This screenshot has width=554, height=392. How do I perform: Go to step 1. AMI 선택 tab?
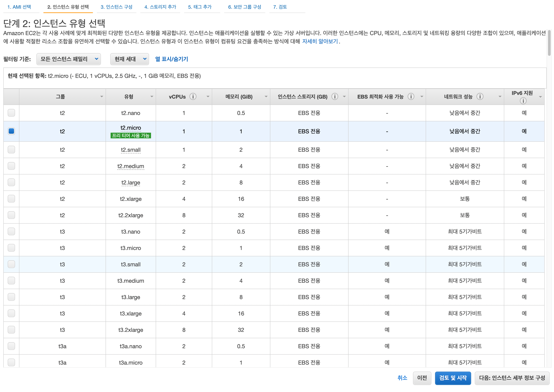click(x=19, y=7)
